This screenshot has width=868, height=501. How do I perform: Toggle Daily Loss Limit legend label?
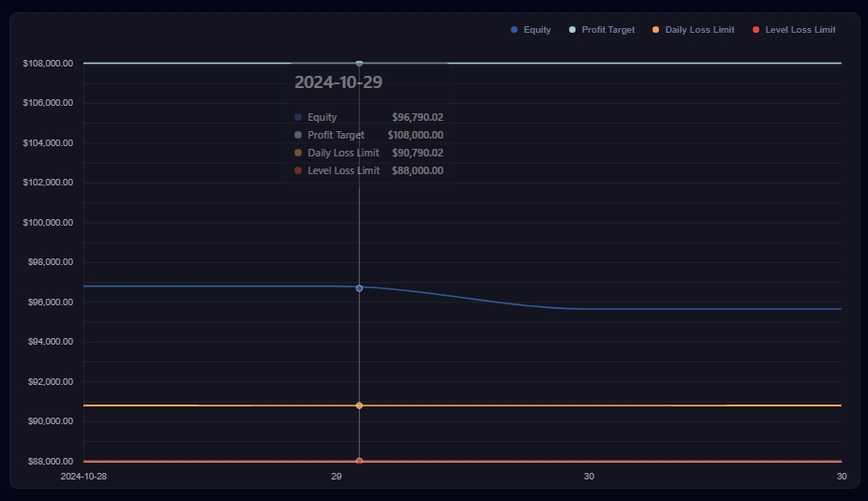pyautogui.click(x=699, y=30)
